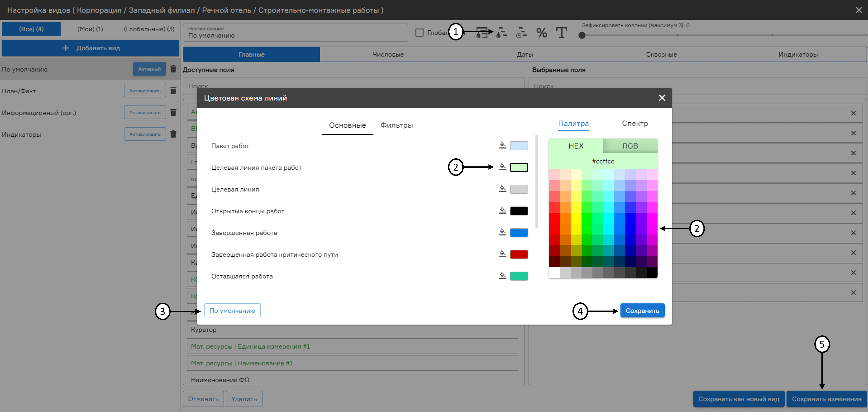
Task: Open the Даты fields tab
Action: coord(525,54)
